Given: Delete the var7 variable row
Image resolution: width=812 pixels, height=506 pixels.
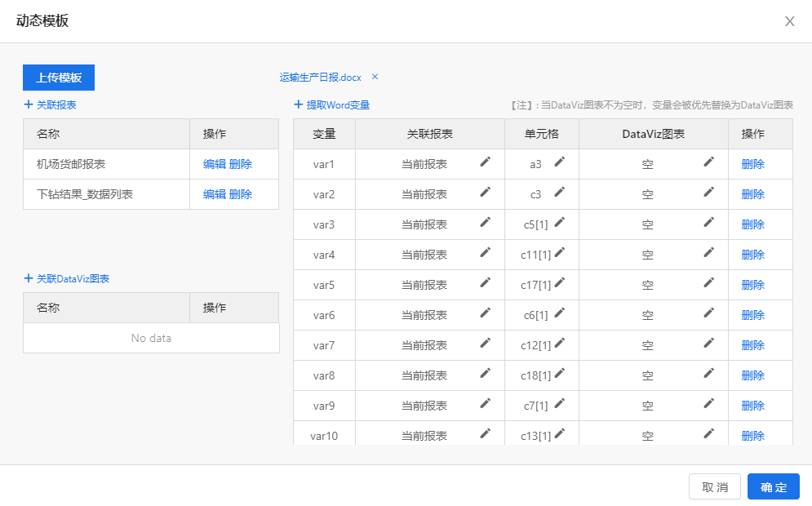Looking at the screenshot, I should (753, 345).
